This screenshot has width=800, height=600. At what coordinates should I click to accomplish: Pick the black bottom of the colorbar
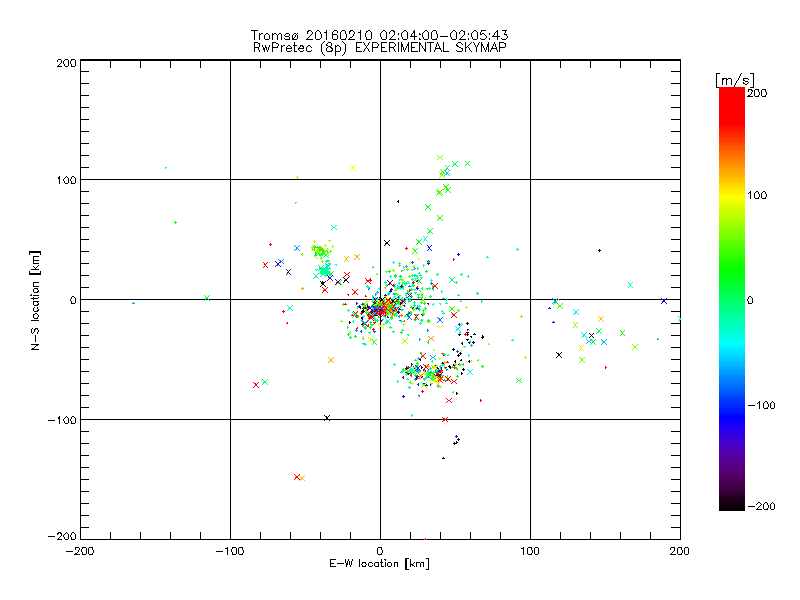tap(732, 505)
